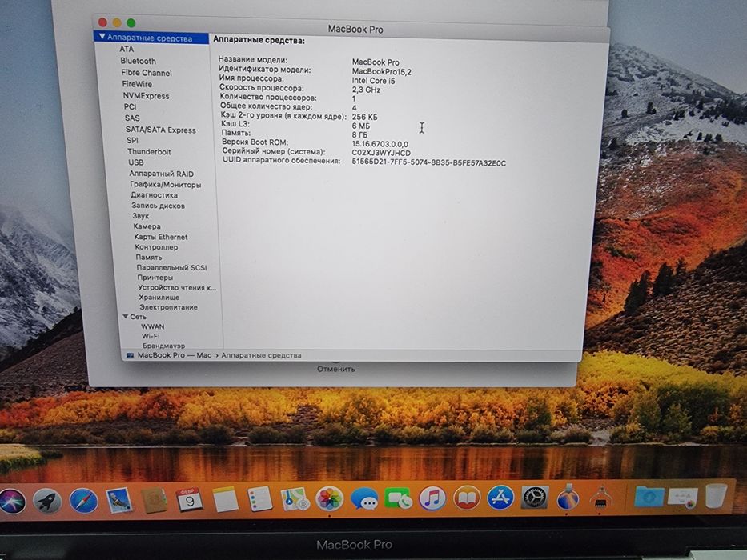Click Boot ROM version 15.16.6703.0.0,0
Viewport: 747px width, 560px height.
(x=380, y=144)
